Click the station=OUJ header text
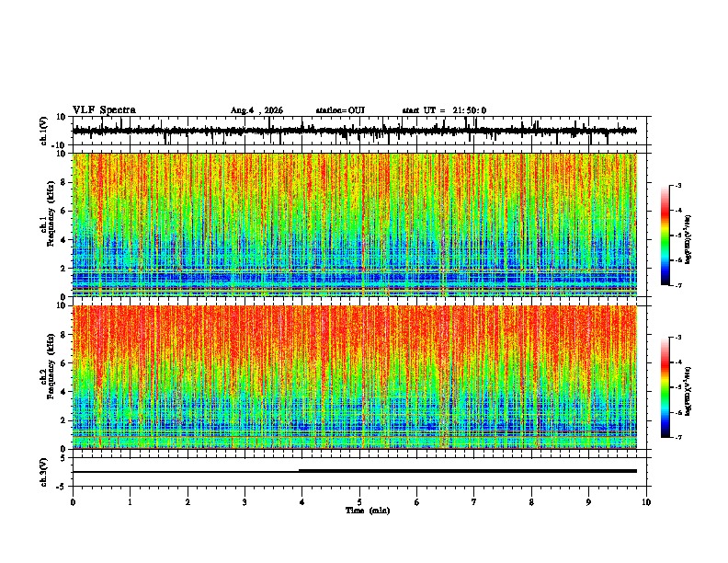The height and width of the screenshot is (563, 728). (x=340, y=110)
